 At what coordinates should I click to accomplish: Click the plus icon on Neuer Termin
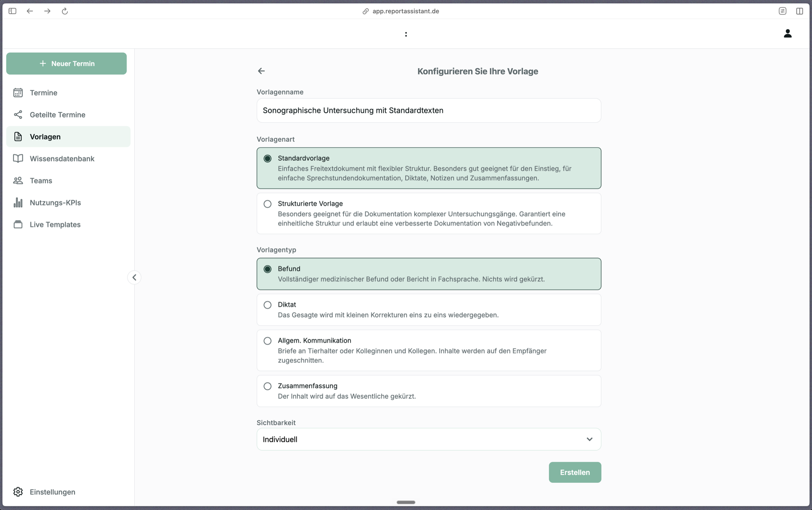(x=43, y=63)
